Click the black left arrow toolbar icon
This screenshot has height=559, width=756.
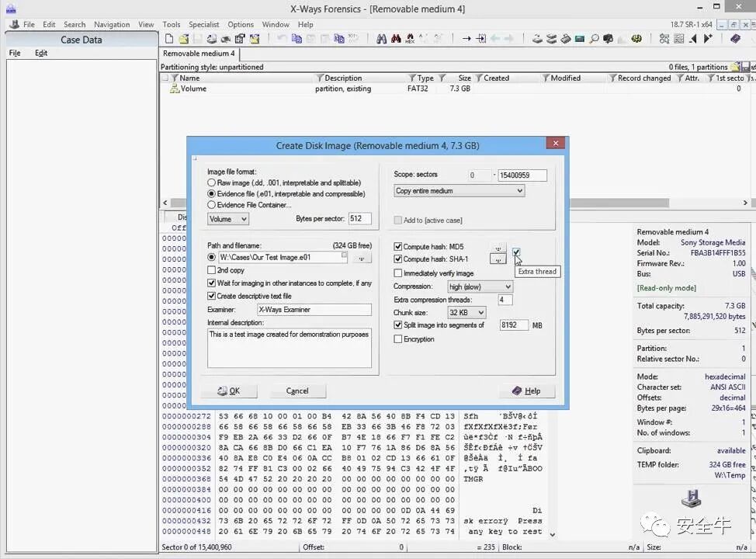pyautogui.click(x=693, y=39)
